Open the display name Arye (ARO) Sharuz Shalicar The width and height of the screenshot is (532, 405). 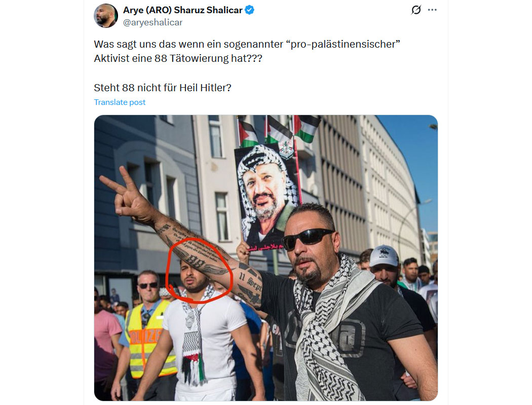182,10
